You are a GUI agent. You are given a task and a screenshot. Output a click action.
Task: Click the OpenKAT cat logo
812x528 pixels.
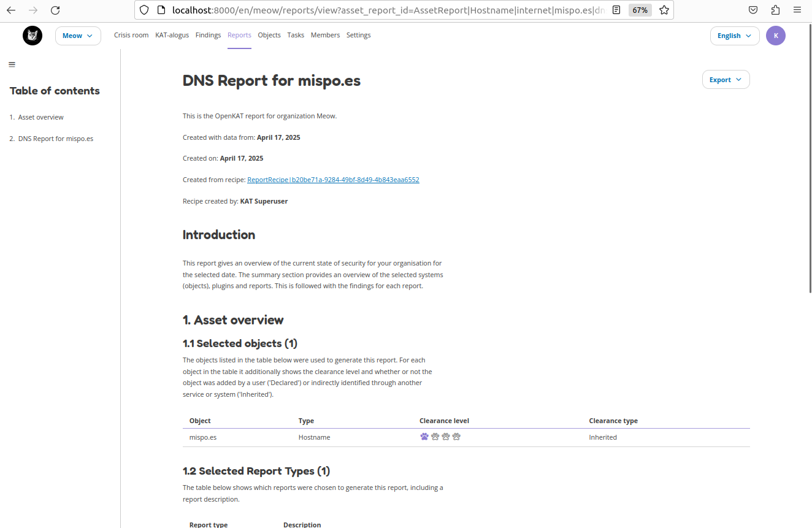pos(33,36)
